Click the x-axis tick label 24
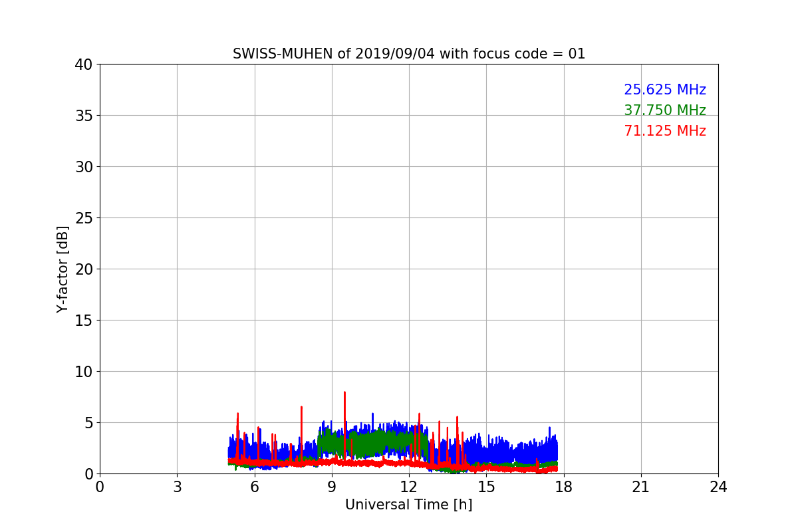The width and height of the screenshot is (798, 532). (x=718, y=487)
